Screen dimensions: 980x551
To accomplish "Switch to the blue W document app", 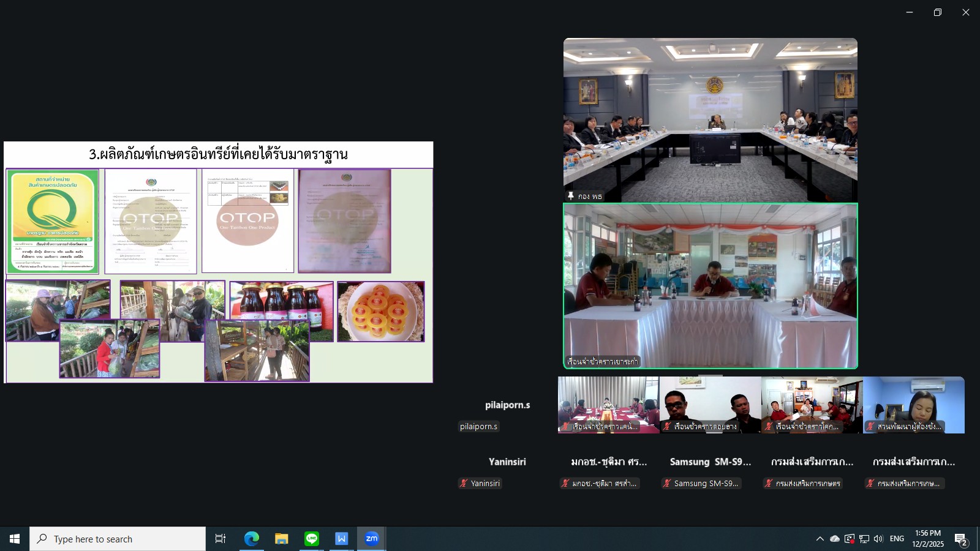I will (x=341, y=539).
